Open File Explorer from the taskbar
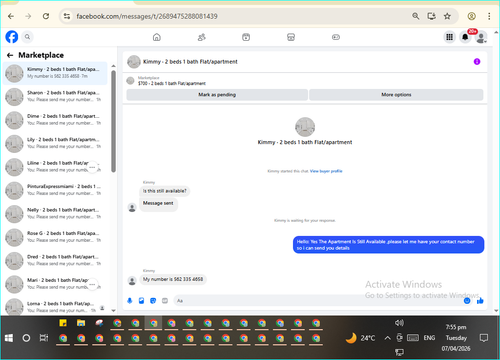 81,323
